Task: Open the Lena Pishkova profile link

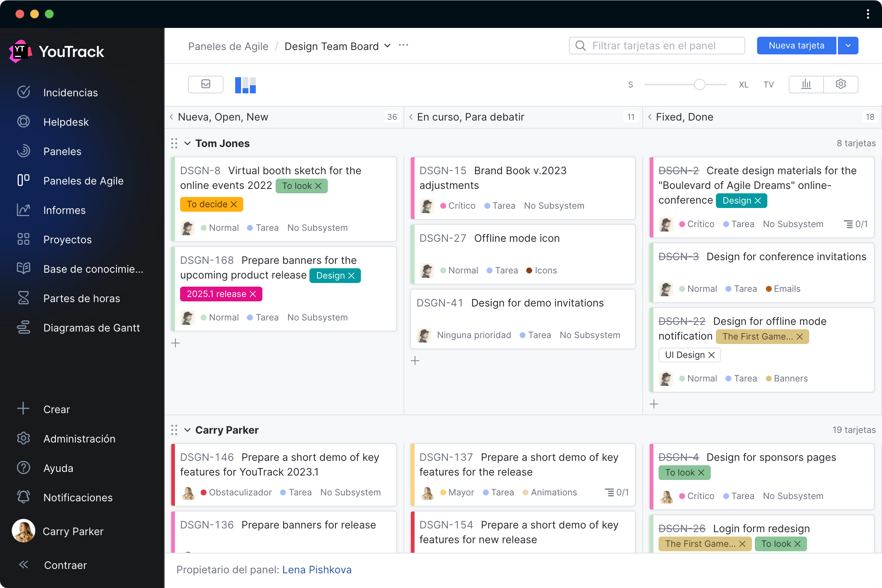Action: click(x=316, y=569)
